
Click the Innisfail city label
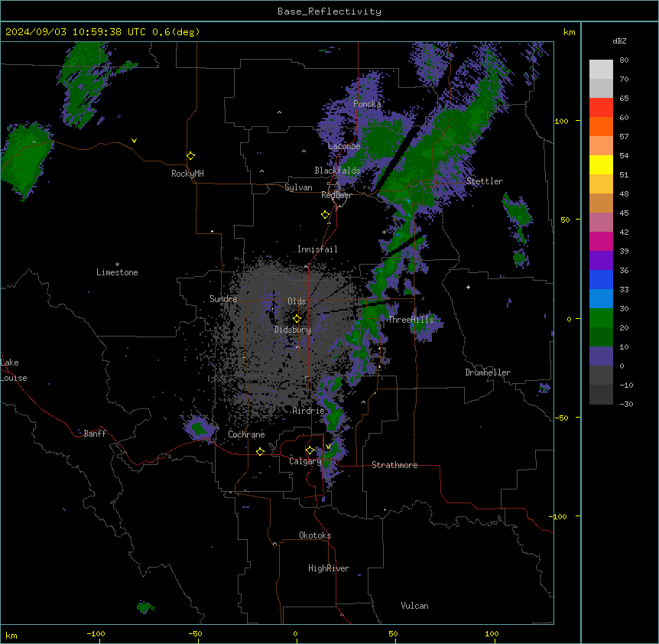tap(317, 249)
